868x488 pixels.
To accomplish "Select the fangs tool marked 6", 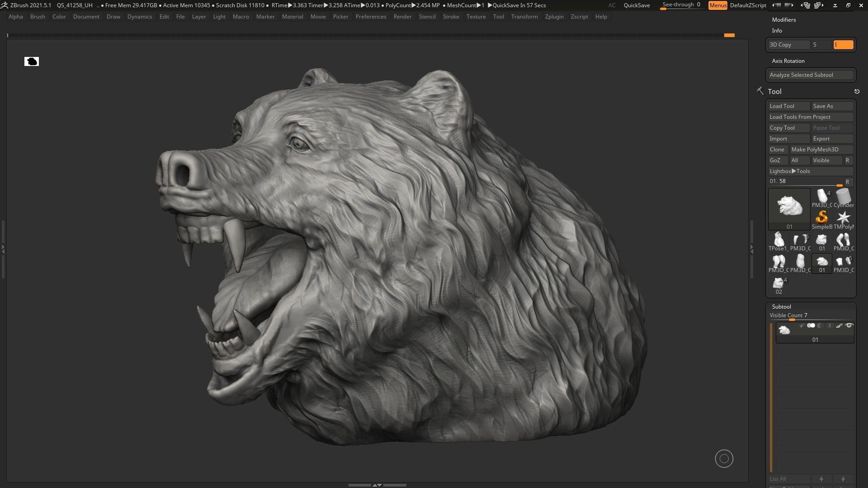I will coord(800,242).
